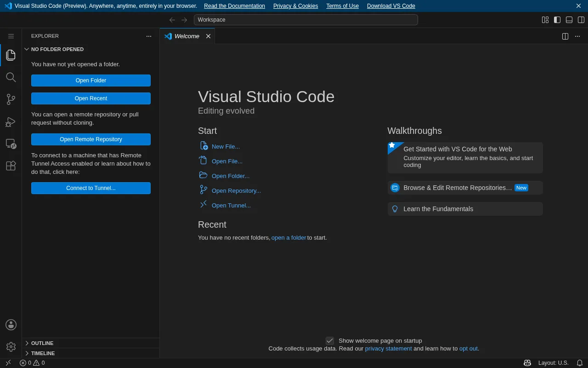Viewport: 588px width, 368px height.
Task: Open the Manage gear menu
Action: point(11,347)
